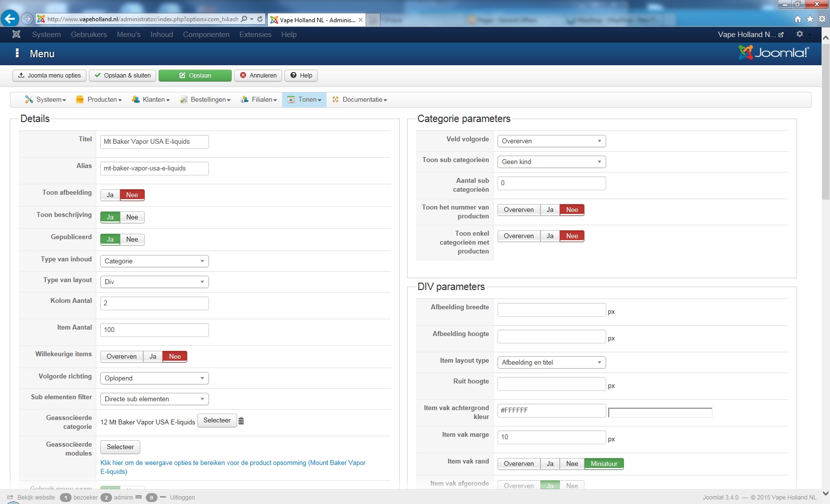Viewport: 830px width, 504px height.
Task: Click the Tonen display icon
Action: (x=291, y=99)
